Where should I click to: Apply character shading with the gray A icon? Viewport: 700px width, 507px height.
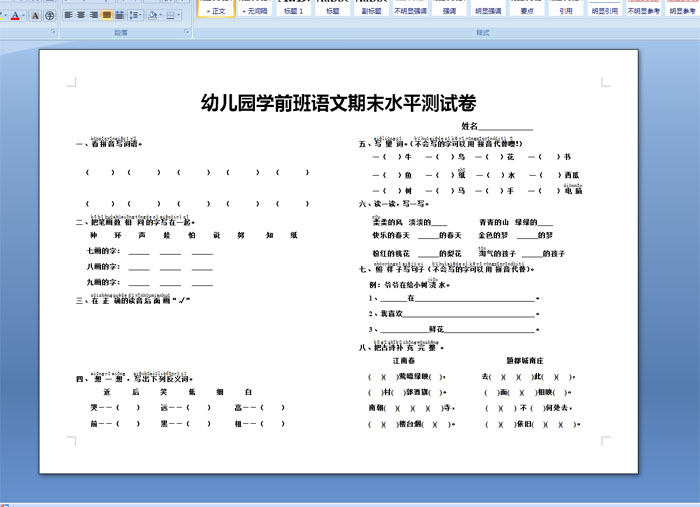(35, 16)
